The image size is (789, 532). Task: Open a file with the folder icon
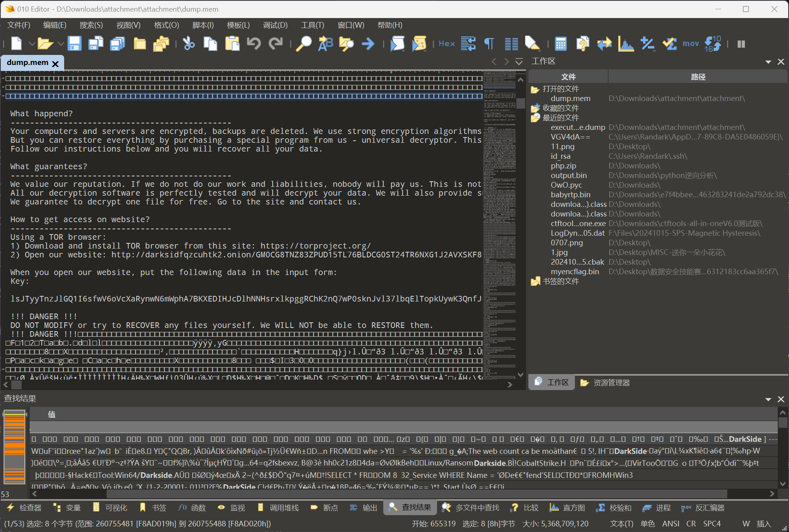45,43
